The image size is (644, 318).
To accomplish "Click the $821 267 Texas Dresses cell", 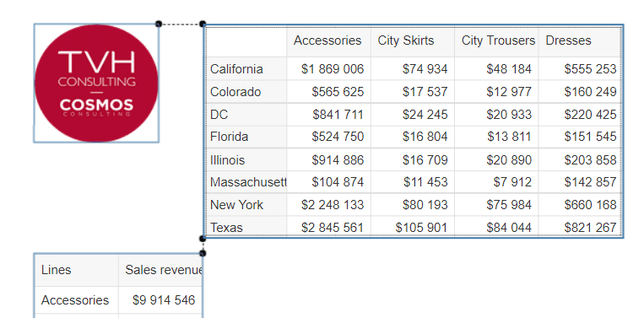I will pos(581,226).
